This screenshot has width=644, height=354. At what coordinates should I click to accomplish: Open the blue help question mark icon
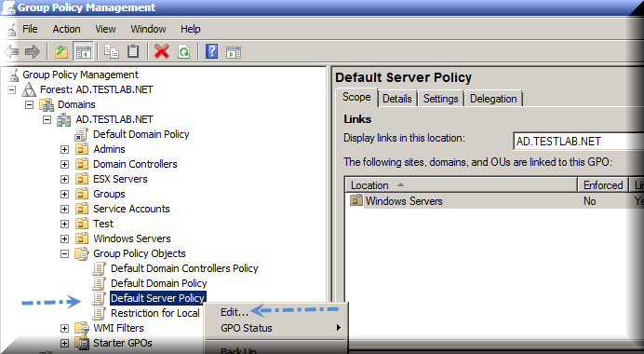click(211, 52)
